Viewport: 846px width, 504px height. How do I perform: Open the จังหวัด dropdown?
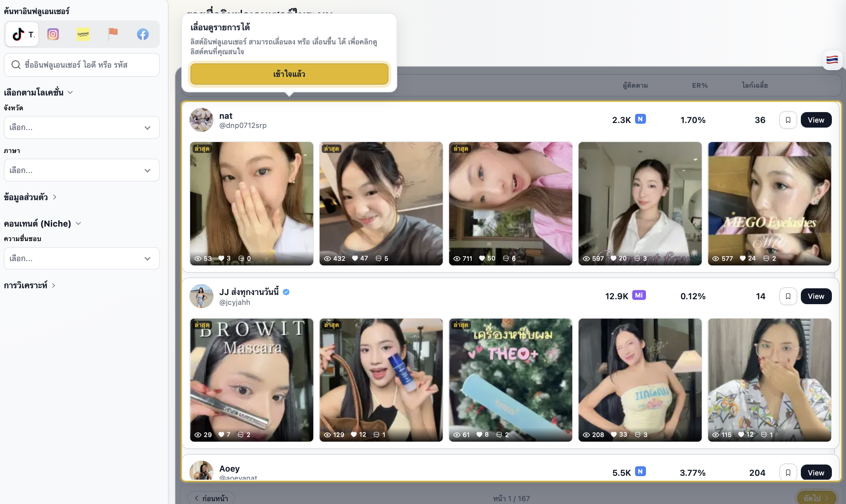point(82,127)
